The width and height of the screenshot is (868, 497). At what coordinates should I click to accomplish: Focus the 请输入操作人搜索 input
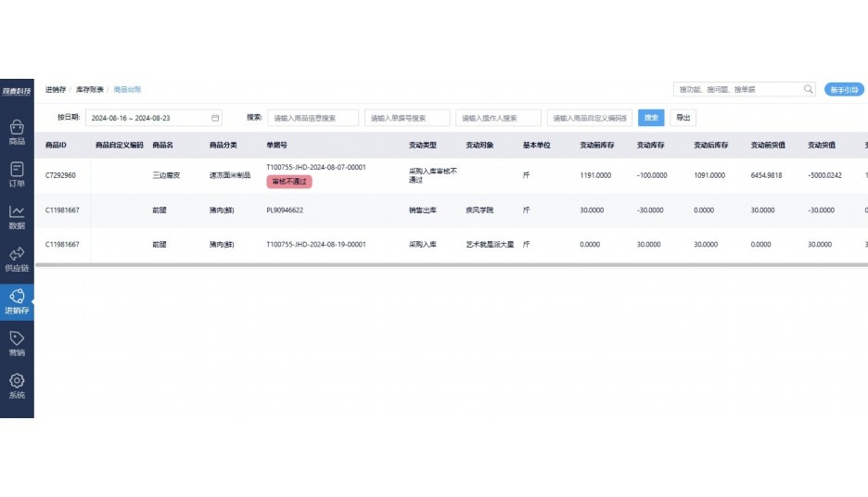[498, 118]
